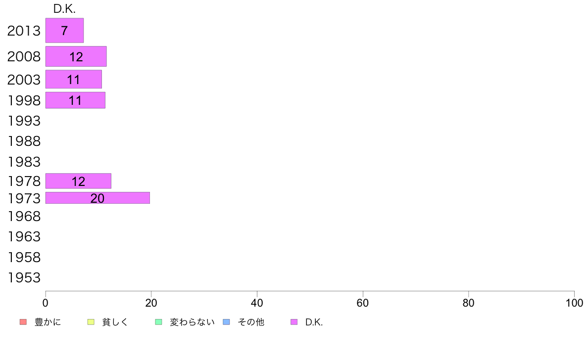Select the 2013 bar showing 7
588x364 pixels.
coord(64,30)
